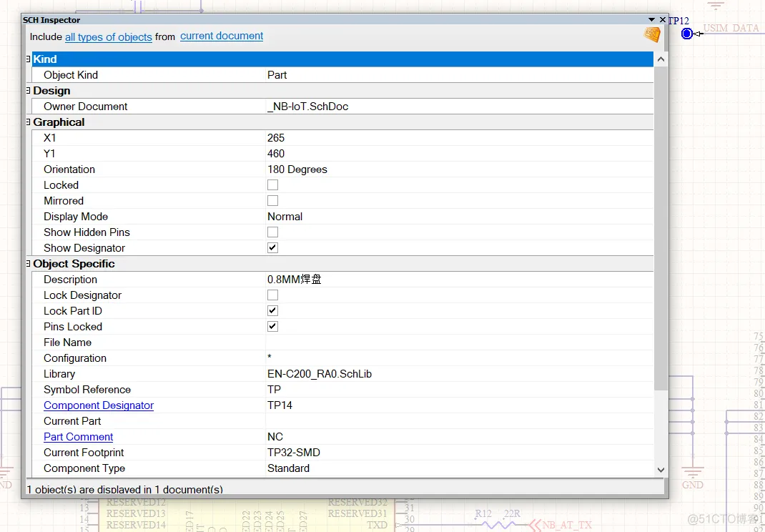765x532 pixels.
Task: Click the 'all types of objects' link
Action: coord(108,37)
